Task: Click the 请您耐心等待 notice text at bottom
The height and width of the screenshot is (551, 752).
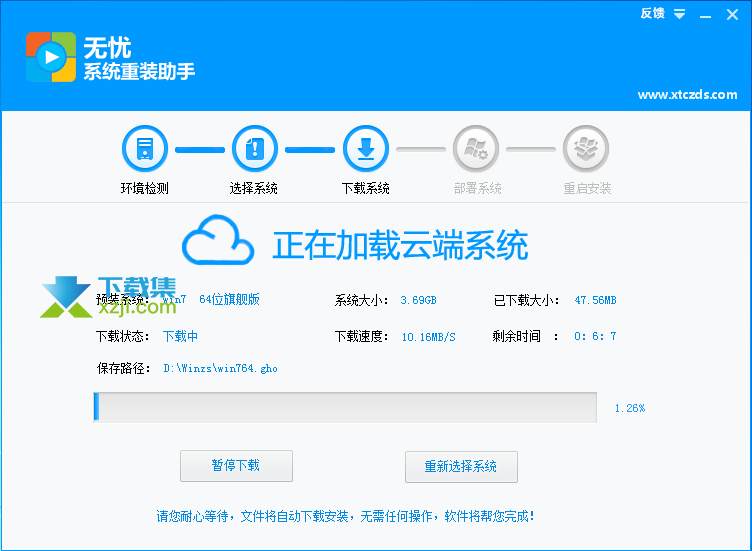Action: pos(345,516)
